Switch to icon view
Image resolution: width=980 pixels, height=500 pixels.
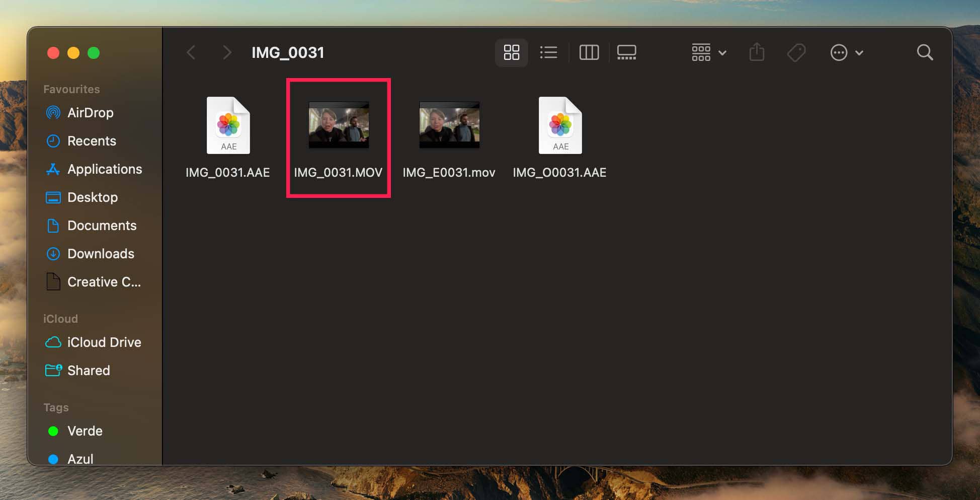[511, 52]
